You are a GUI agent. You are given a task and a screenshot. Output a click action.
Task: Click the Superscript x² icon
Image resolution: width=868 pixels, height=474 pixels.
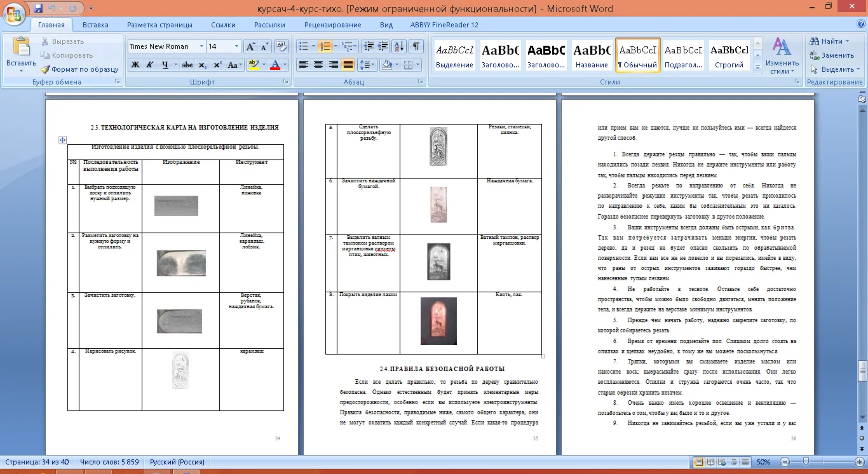[x=217, y=65]
